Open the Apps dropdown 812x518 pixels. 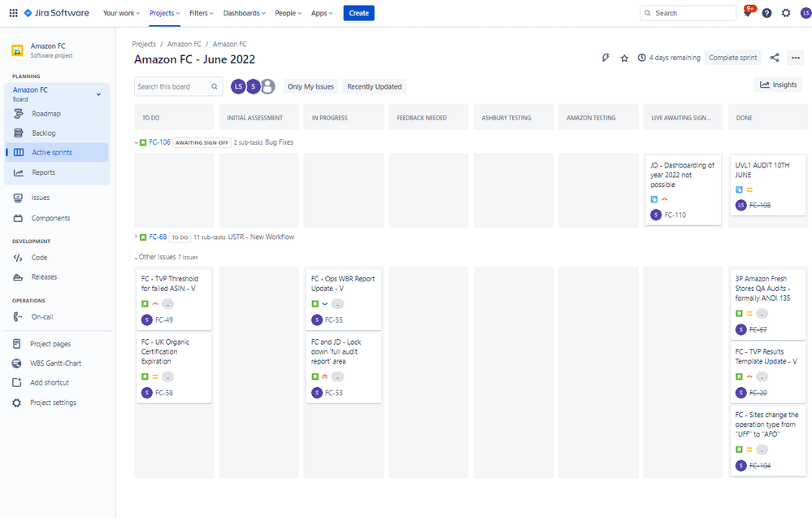pos(322,13)
